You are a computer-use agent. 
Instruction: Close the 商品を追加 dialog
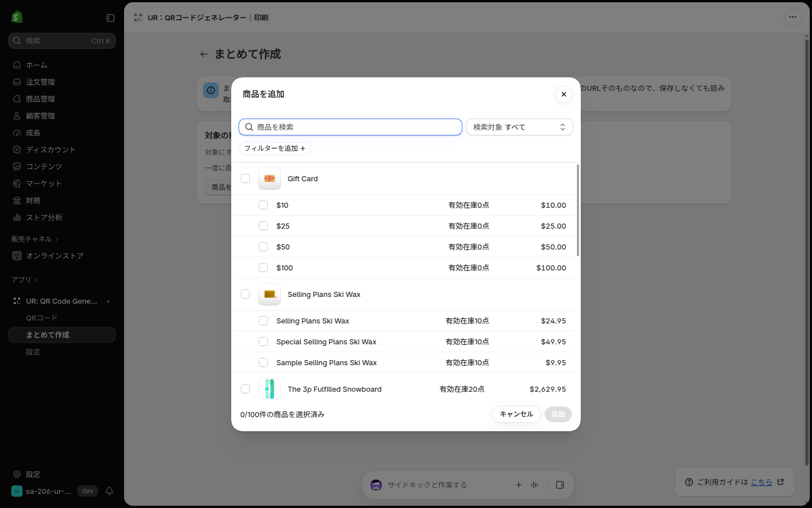(564, 94)
